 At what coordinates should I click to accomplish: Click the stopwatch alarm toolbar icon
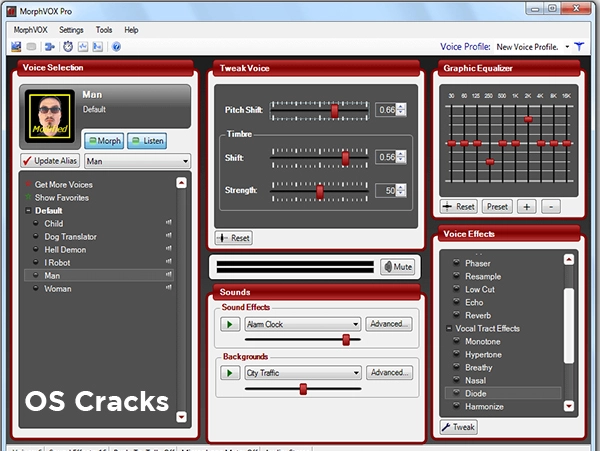tap(68, 47)
